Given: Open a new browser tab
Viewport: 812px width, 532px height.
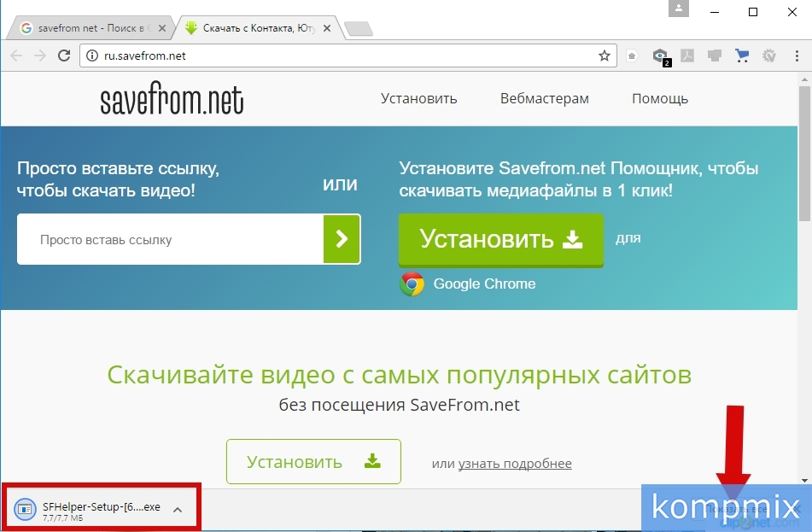Looking at the screenshot, I should click(359, 29).
